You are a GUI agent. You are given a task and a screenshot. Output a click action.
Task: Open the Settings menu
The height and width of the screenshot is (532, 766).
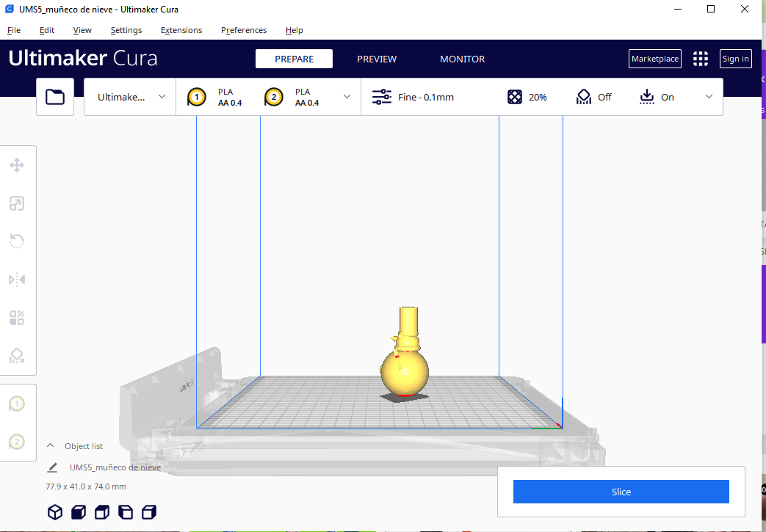coord(126,30)
